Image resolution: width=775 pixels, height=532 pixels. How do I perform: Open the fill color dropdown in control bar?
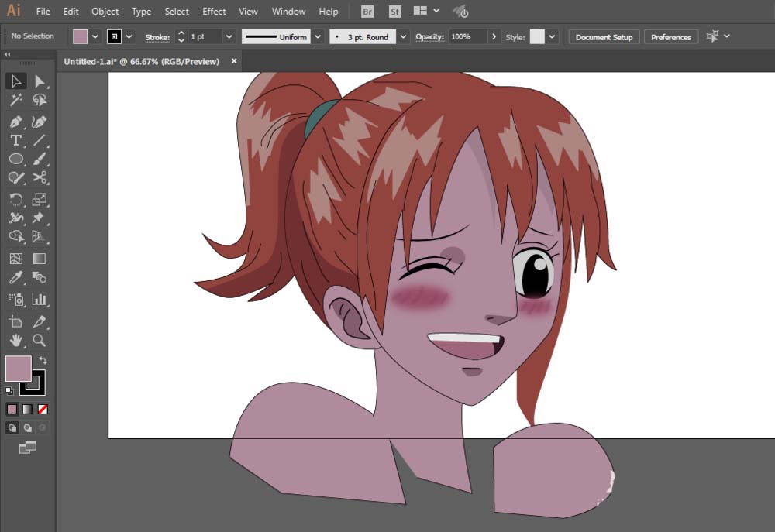95,36
